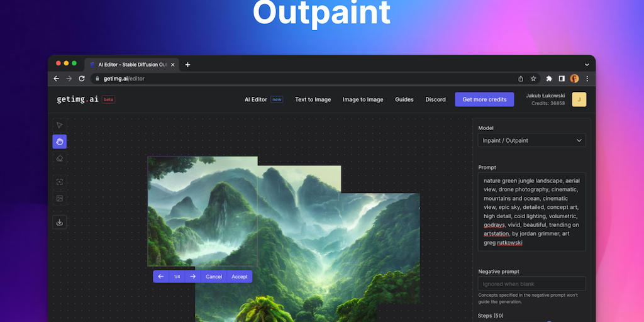Click the yellow J user avatar
Image resolution: width=644 pixels, height=322 pixels.
point(579,99)
